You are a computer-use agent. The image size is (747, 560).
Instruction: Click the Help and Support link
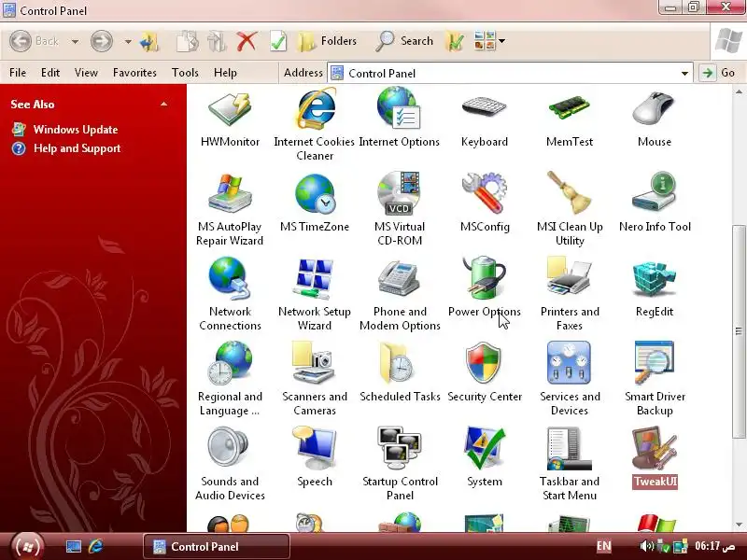click(x=77, y=148)
